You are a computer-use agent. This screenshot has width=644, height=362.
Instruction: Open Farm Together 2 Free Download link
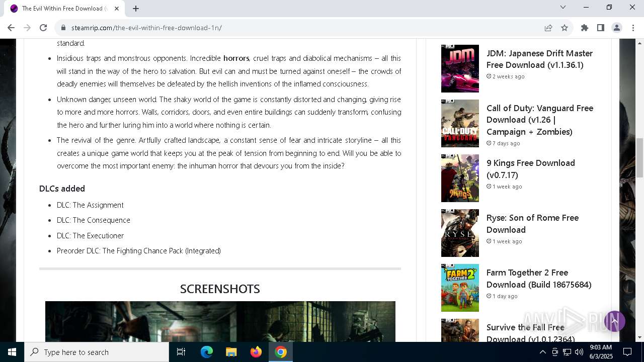pyautogui.click(x=539, y=279)
